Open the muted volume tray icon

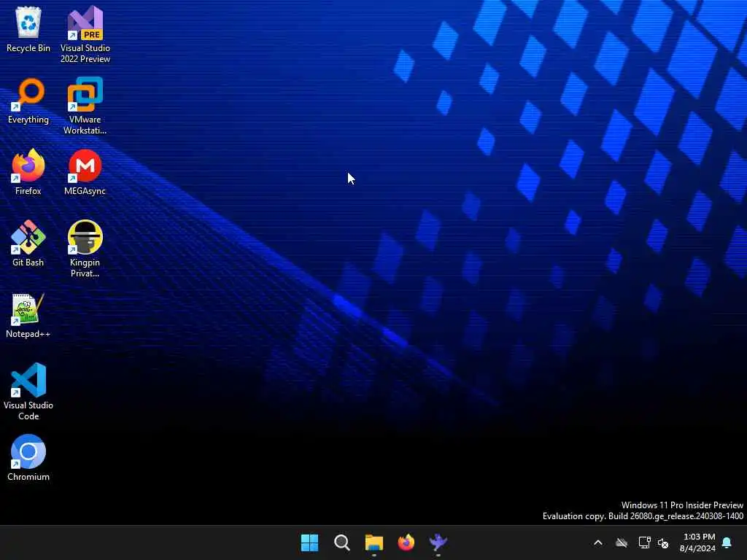[x=663, y=542]
